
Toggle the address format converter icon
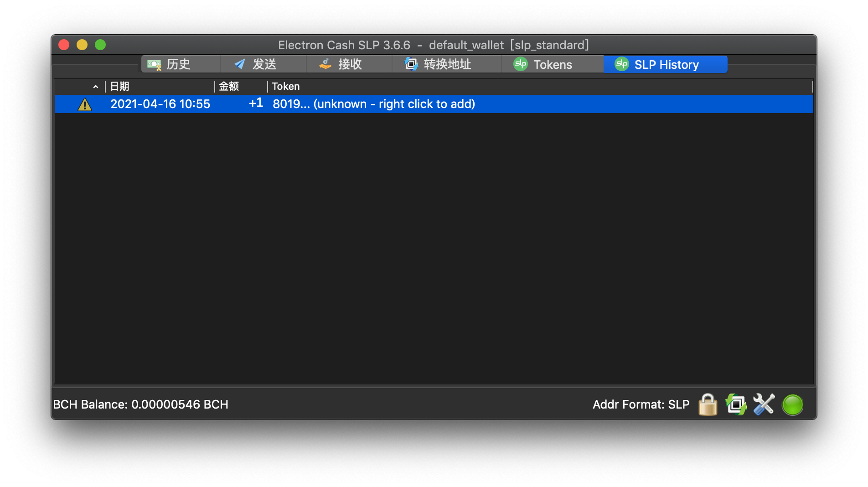[x=736, y=404]
